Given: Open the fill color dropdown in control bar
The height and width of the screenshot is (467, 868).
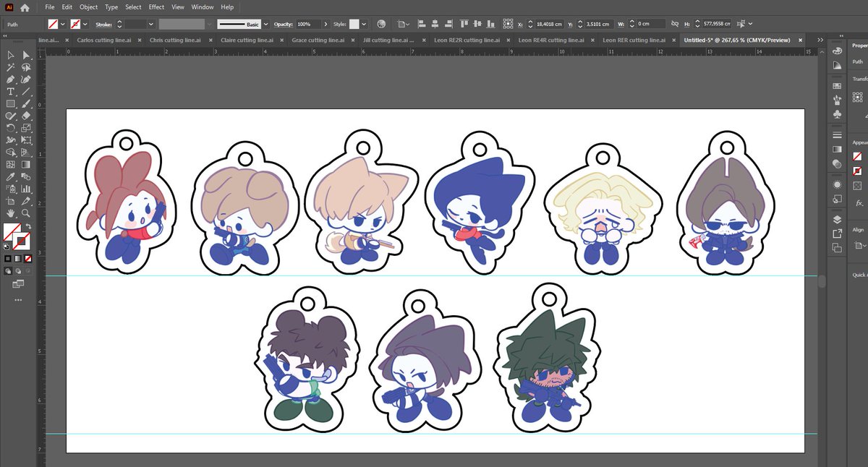Looking at the screenshot, I should [62, 24].
